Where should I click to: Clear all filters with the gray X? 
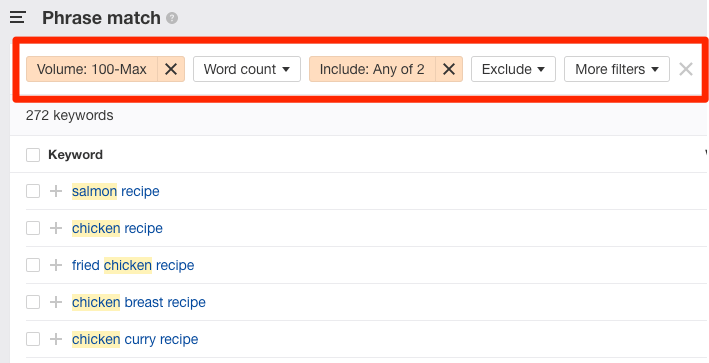(x=686, y=69)
